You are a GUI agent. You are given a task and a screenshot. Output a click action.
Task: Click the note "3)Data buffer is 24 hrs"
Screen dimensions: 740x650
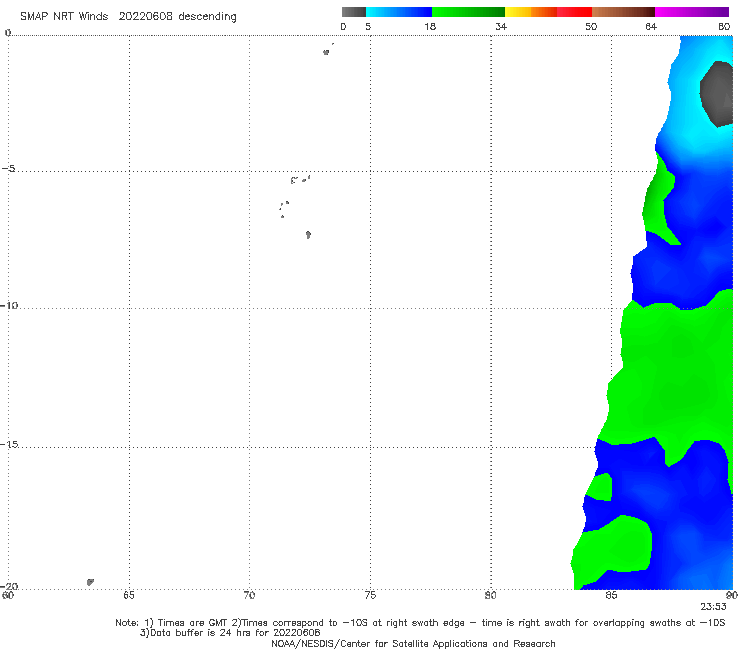pyautogui.click(x=230, y=633)
